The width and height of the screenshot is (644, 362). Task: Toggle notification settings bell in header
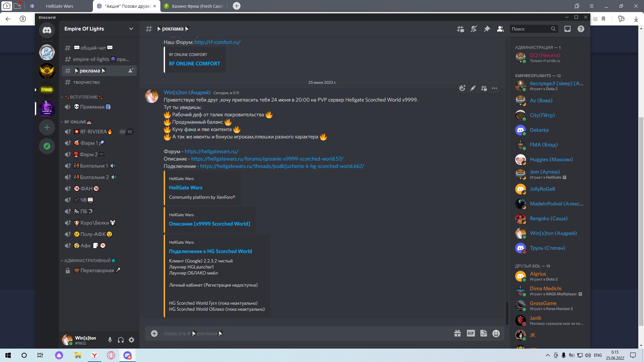474,29
